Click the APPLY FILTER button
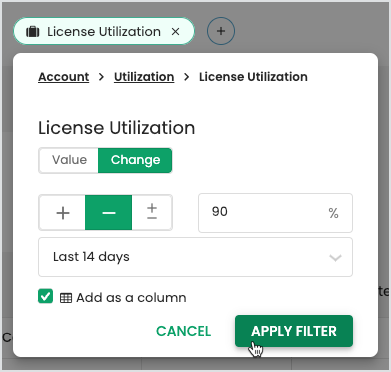Screen dimensions: 391x372 click(x=294, y=331)
